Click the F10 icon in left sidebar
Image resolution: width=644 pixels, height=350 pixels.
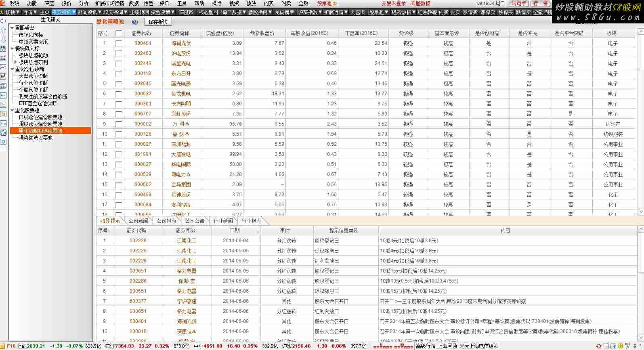coord(3,95)
